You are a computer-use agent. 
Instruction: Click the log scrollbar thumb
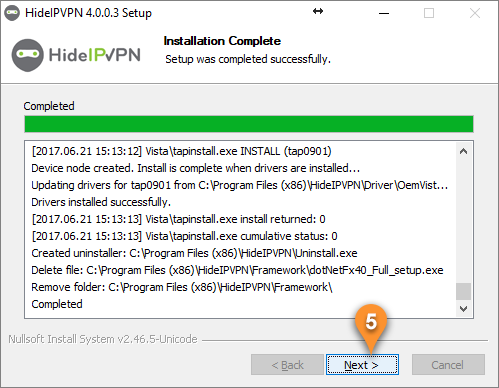[x=463, y=292]
